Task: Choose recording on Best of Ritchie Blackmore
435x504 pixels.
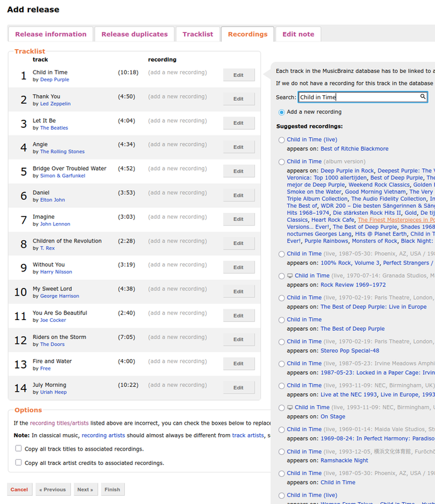Action: [x=282, y=140]
